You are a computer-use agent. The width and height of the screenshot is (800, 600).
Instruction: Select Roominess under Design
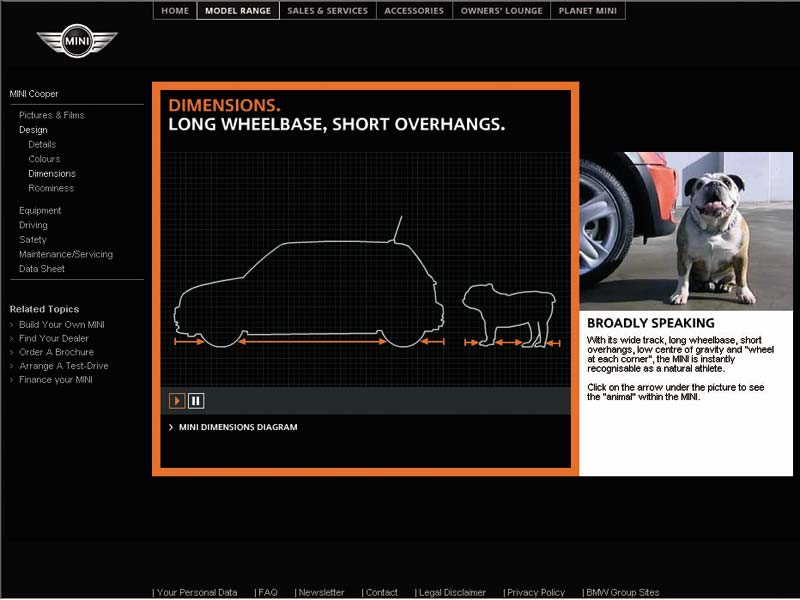(x=51, y=188)
